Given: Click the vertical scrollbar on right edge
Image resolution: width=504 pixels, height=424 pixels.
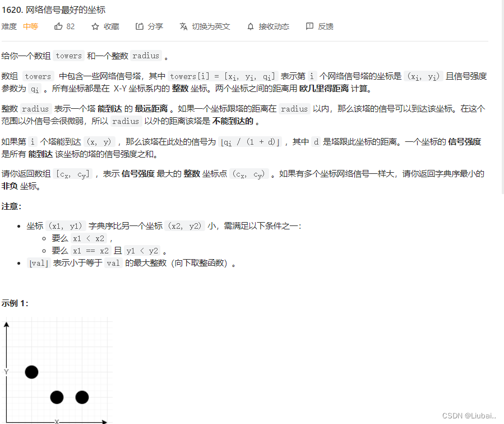Looking at the screenshot, I should (503, 96).
